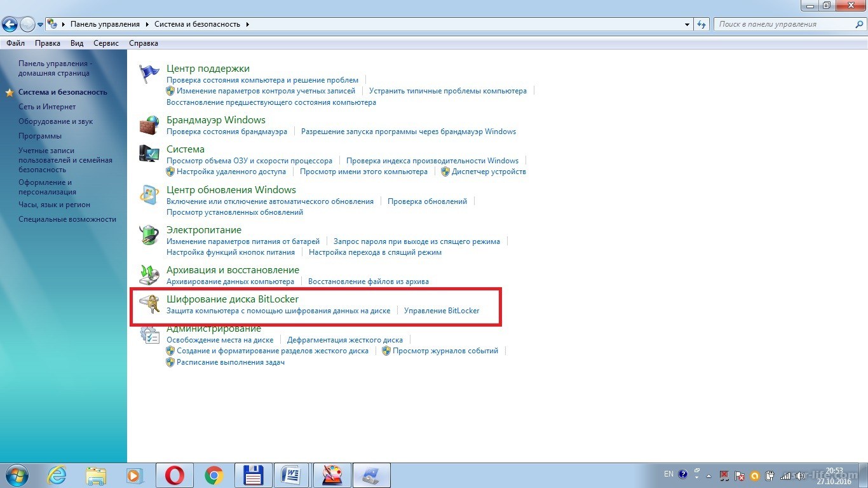Open the recent pages dropdown arrow
This screenshot has width=868, height=488.
(x=41, y=25)
